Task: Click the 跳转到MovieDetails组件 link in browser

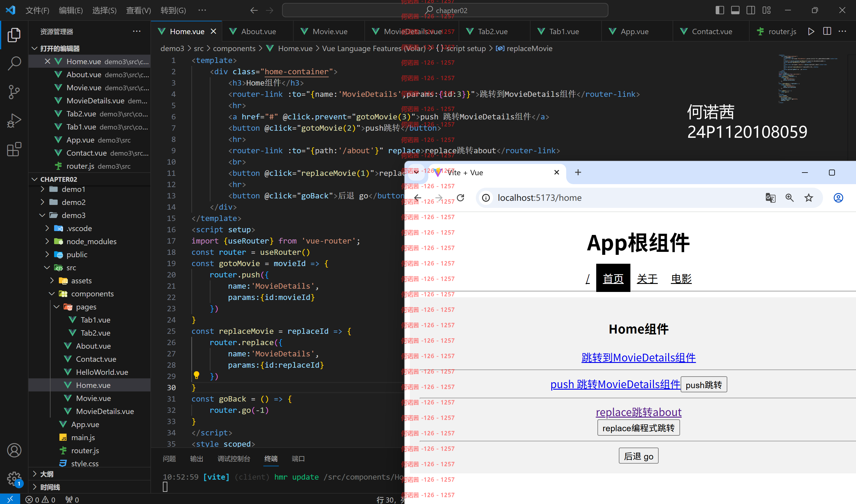Action: (x=638, y=358)
